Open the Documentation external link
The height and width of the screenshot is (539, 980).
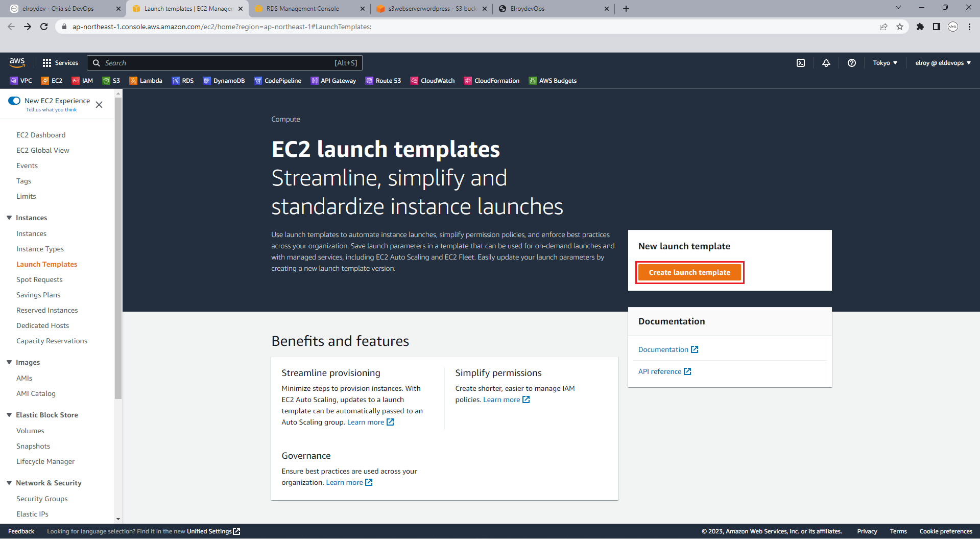tap(668, 349)
